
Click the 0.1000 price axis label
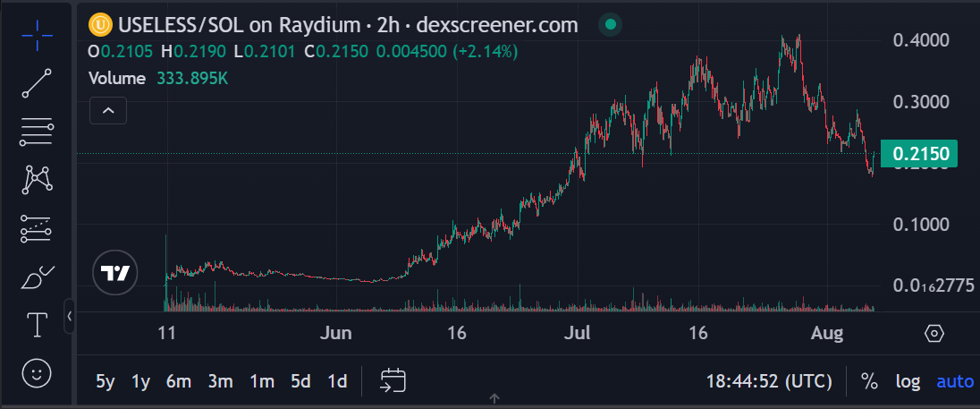(921, 224)
